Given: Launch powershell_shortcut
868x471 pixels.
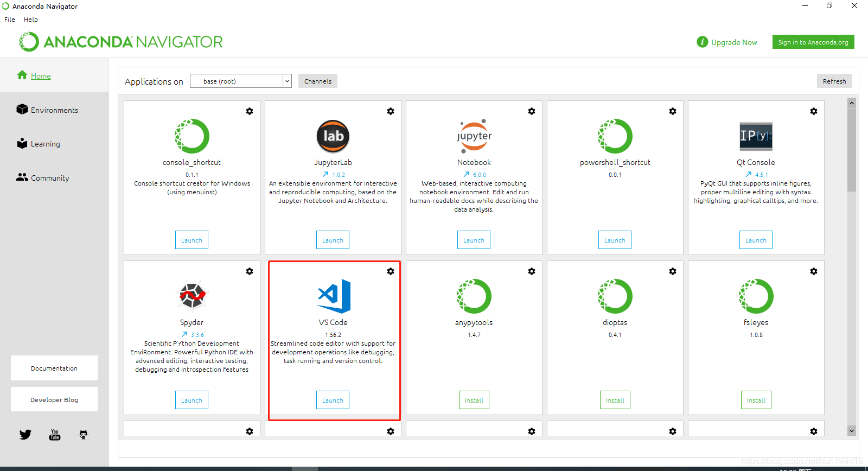Looking at the screenshot, I should (x=615, y=240).
